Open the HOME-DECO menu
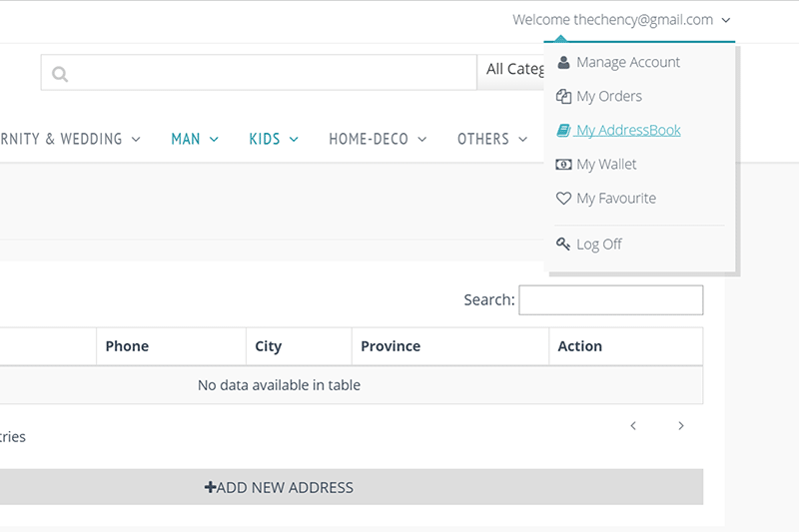This screenshot has height=532, width=799. pyautogui.click(x=378, y=139)
